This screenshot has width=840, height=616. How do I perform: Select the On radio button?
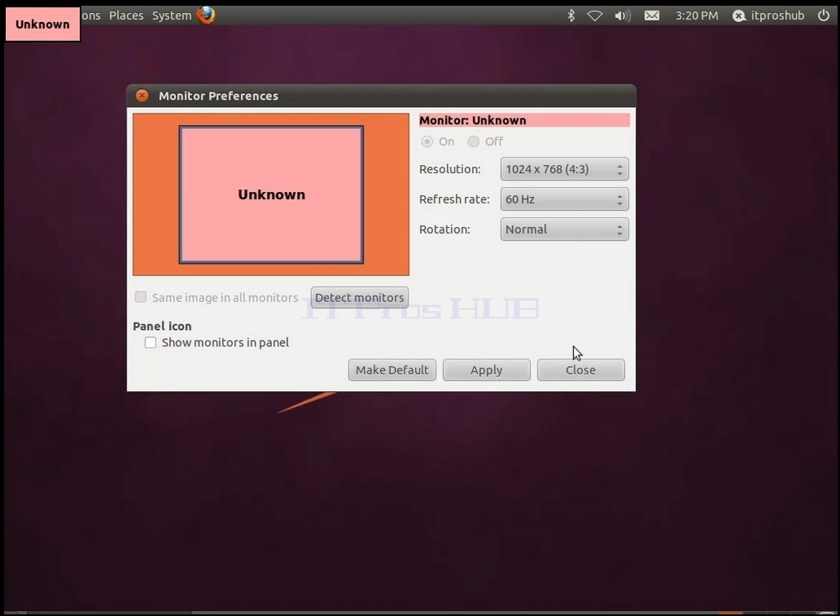click(427, 141)
